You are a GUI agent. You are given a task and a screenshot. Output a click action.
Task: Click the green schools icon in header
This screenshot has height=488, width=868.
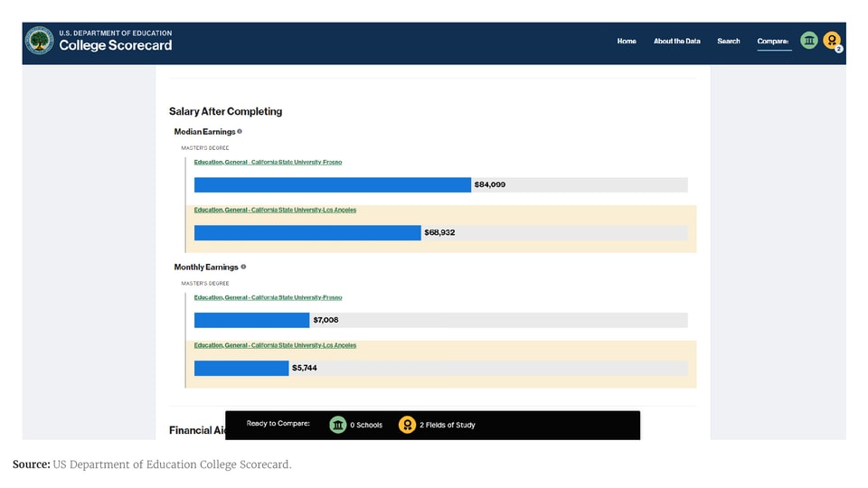tap(808, 41)
